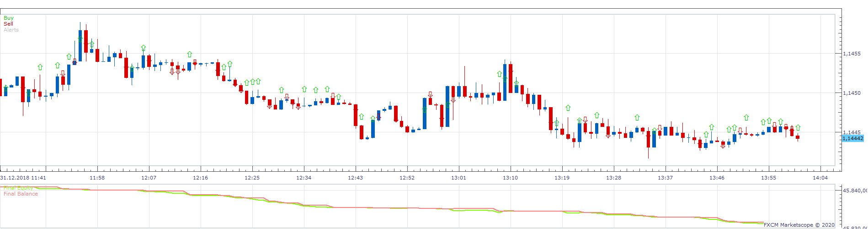Click the 'Final Balance' indicator label
Screen dimensions: 868x229
tap(21, 194)
